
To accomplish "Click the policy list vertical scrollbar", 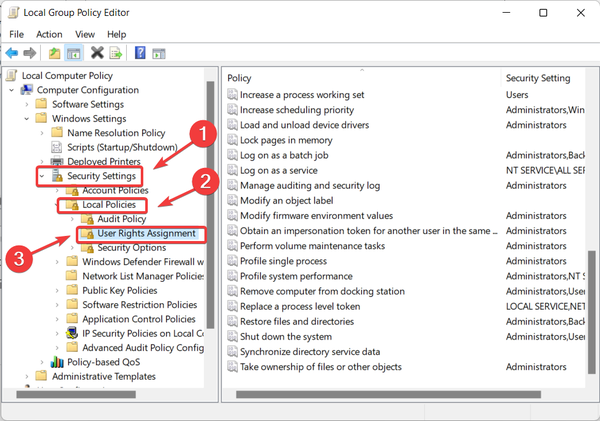I will (592, 312).
